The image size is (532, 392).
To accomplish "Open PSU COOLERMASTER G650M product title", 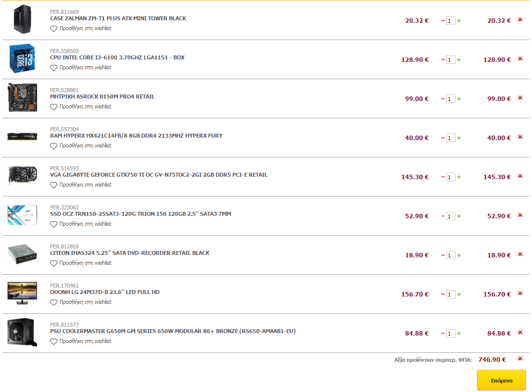I will pyautogui.click(x=173, y=331).
